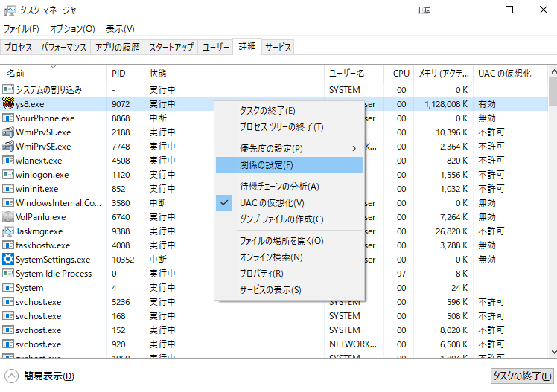Click the SystemSettings.exe gear icon
This screenshot has width=557, height=392.
(x=7, y=260)
